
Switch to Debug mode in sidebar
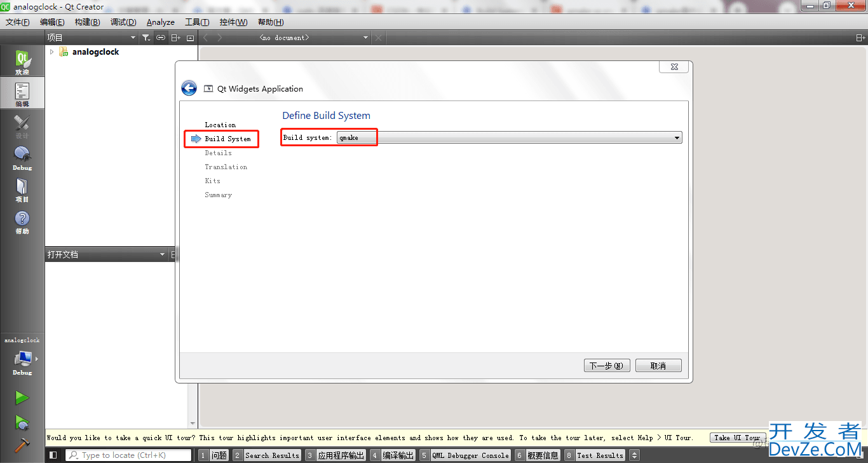22,158
